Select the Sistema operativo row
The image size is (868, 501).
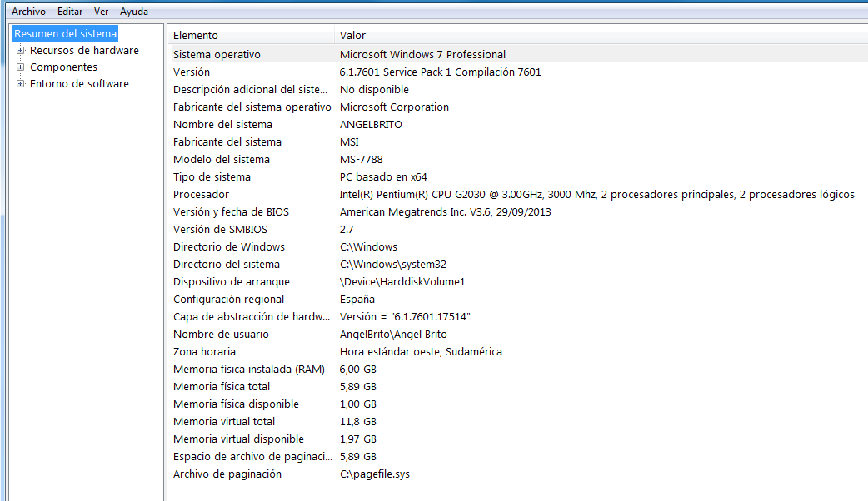point(217,55)
